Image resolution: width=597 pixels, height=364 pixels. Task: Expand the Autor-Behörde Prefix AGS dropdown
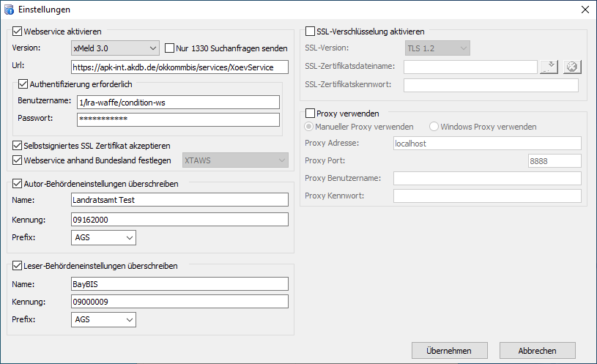pyautogui.click(x=103, y=237)
